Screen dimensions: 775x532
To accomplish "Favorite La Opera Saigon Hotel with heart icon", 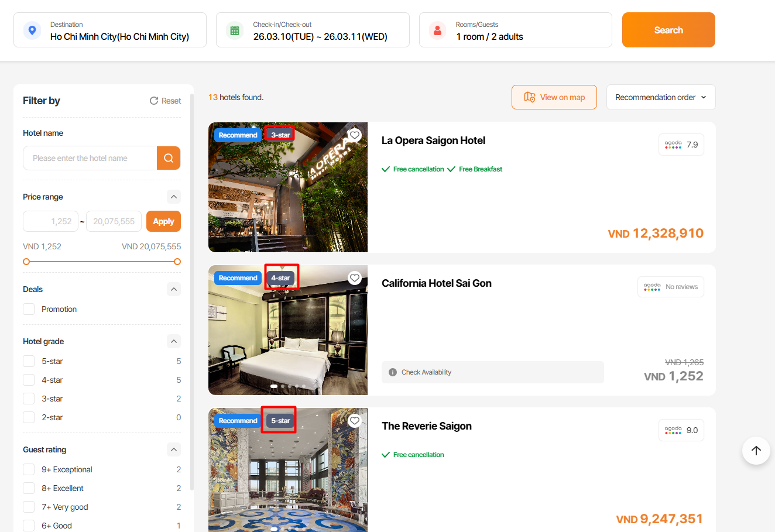I will tap(355, 135).
